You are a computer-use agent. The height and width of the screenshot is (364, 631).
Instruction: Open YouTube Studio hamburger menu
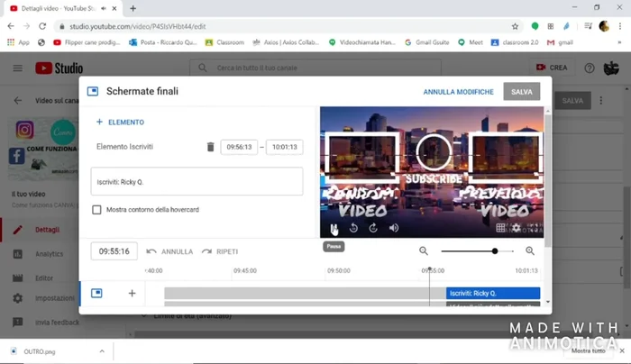tap(17, 68)
